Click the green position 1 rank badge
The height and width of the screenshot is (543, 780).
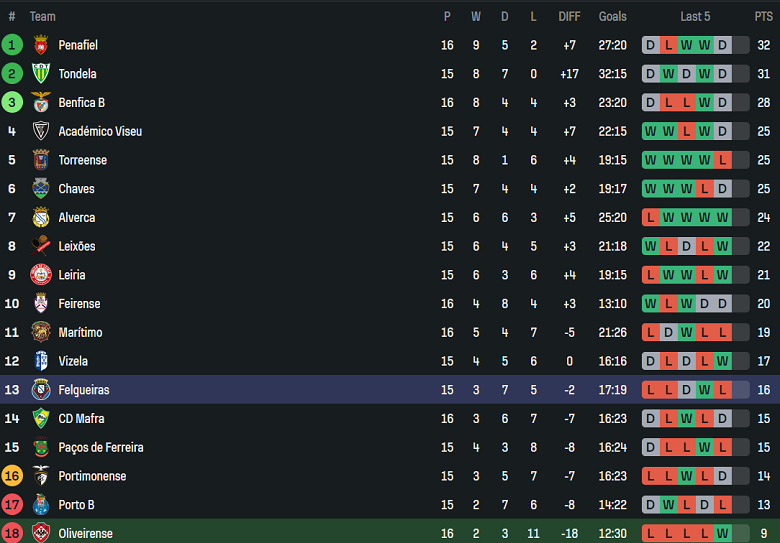(12, 45)
